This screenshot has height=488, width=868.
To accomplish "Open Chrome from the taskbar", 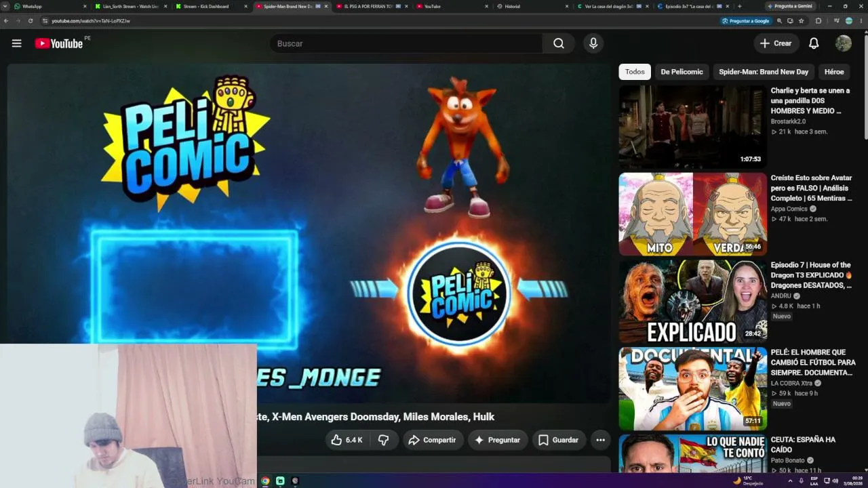I will point(265,481).
